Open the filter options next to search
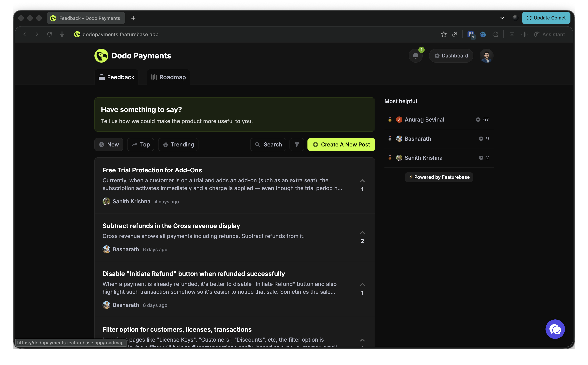588x365 pixels. (x=297, y=144)
